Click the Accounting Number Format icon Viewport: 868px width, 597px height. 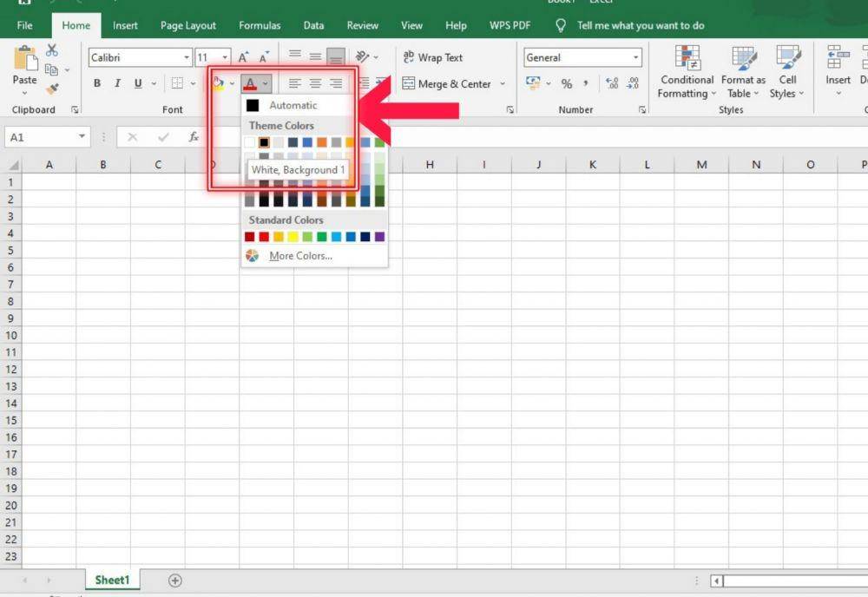pyautogui.click(x=533, y=83)
